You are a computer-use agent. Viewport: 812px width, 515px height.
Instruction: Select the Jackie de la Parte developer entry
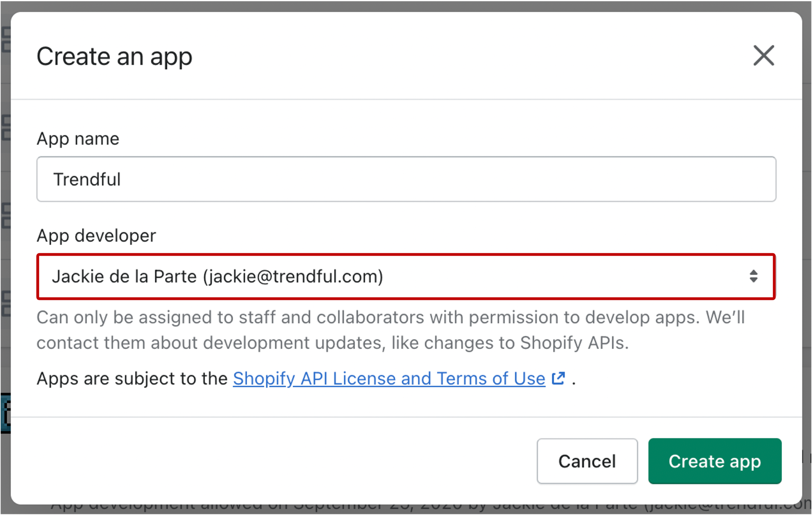(x=124, y=277)
